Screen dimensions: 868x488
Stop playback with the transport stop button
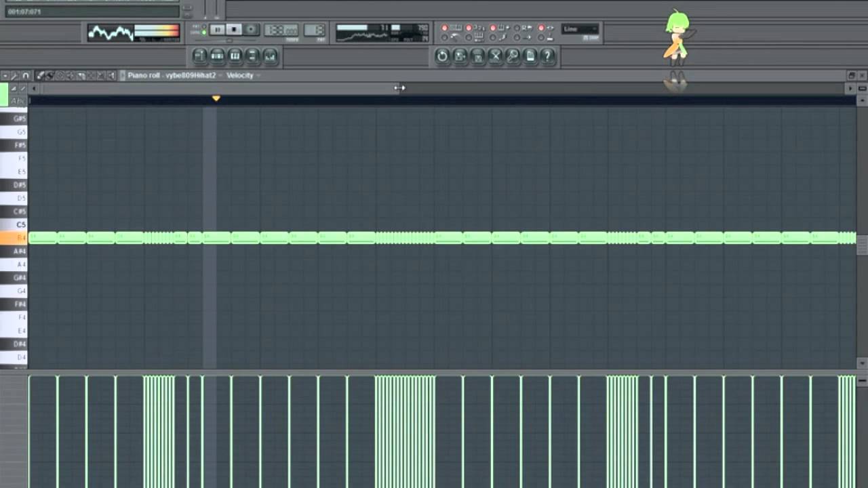tap(234, 29)
